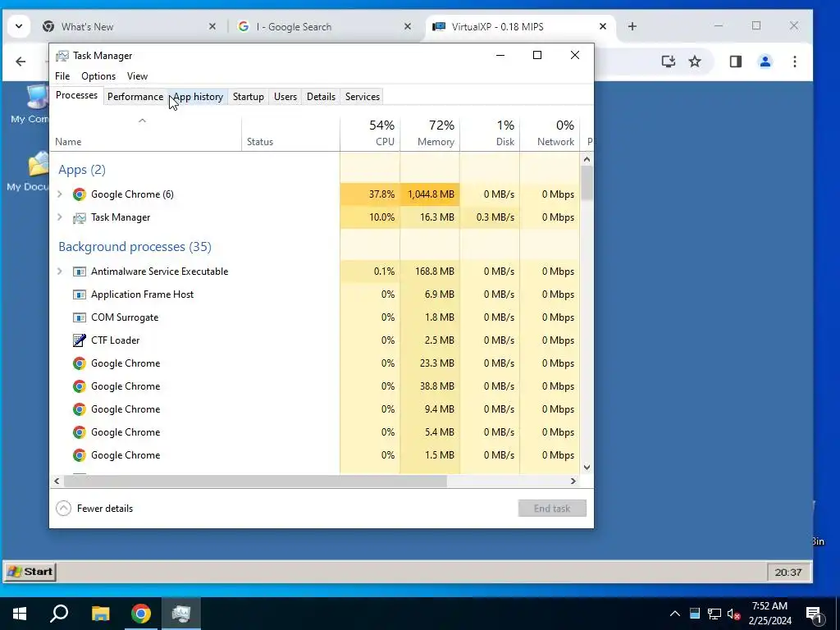
Task: Click Chrome icon in 1.5 MB row
Action: coord(80,455)
